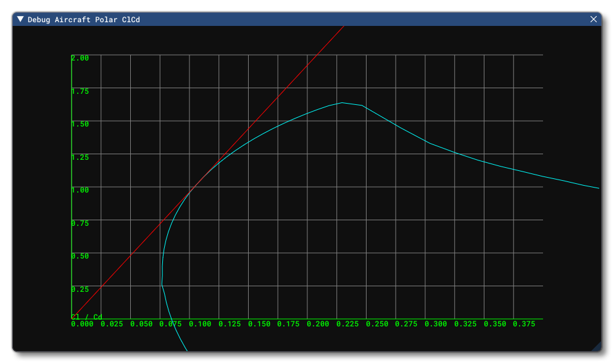Click the peak of the cyan polar curve
Image resolution: width=614 pixels, height=364 pixels.
342,103
